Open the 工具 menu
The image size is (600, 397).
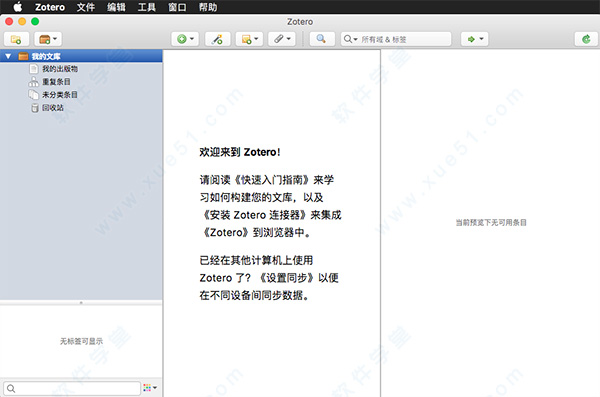coord(147,7)
